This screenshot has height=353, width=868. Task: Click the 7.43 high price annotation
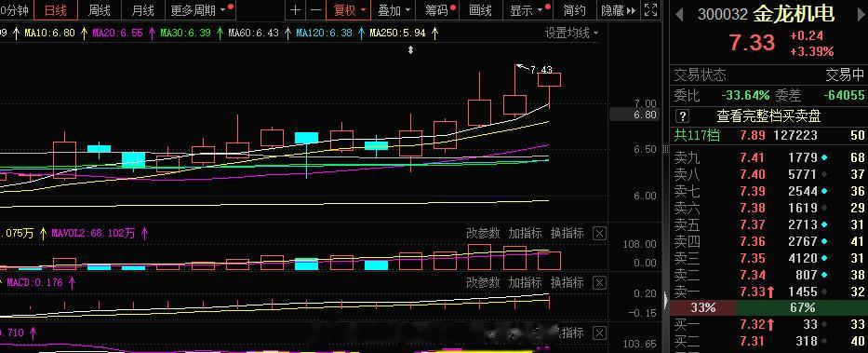click(541, 70)
